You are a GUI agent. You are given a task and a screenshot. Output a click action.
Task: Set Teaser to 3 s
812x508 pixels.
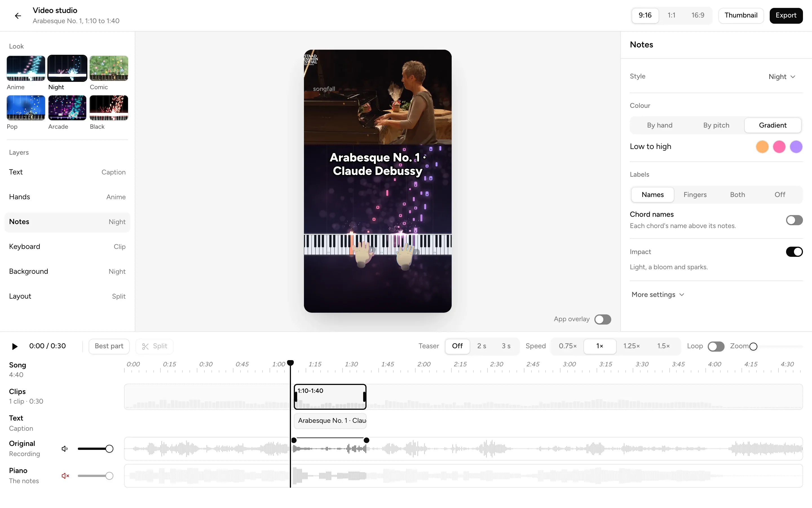[506, 346]
